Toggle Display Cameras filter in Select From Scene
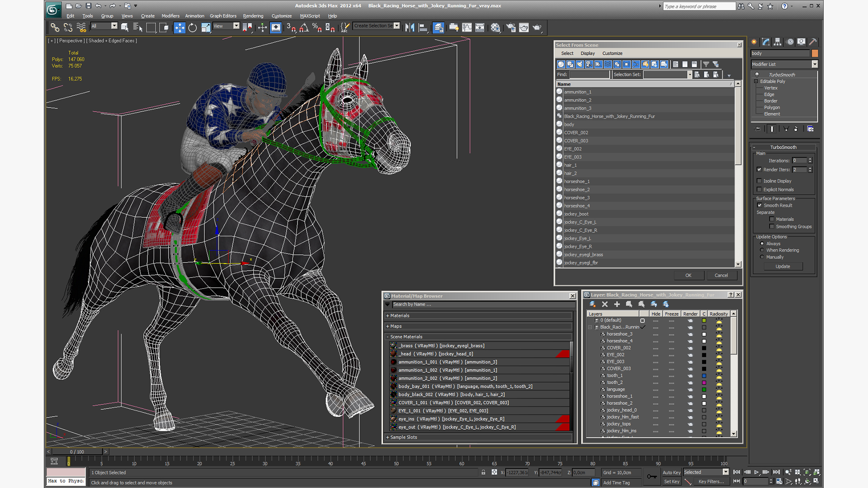The height and width of the screenshot is (488, 868). pos(589,64)
